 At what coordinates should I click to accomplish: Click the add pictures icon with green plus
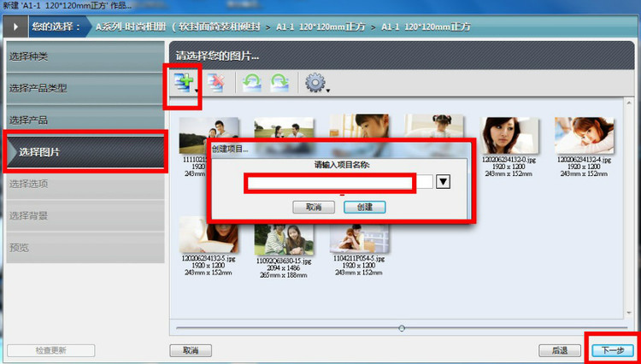click(184, 82)
